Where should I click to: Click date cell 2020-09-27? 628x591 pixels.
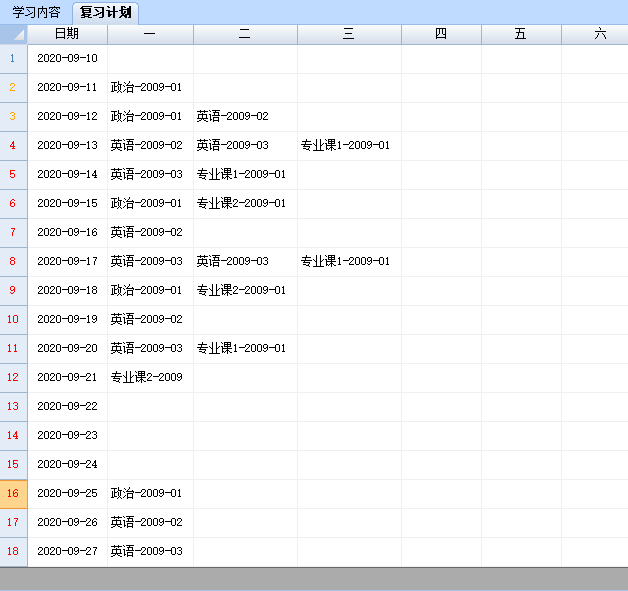pos(67,552)
